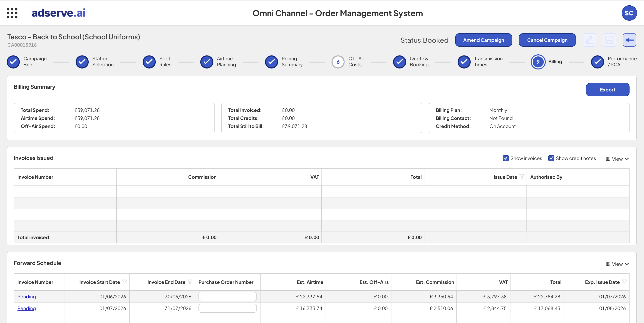
Task: Click Transmission Times step checkmark icon
Action: click(464, 62)
